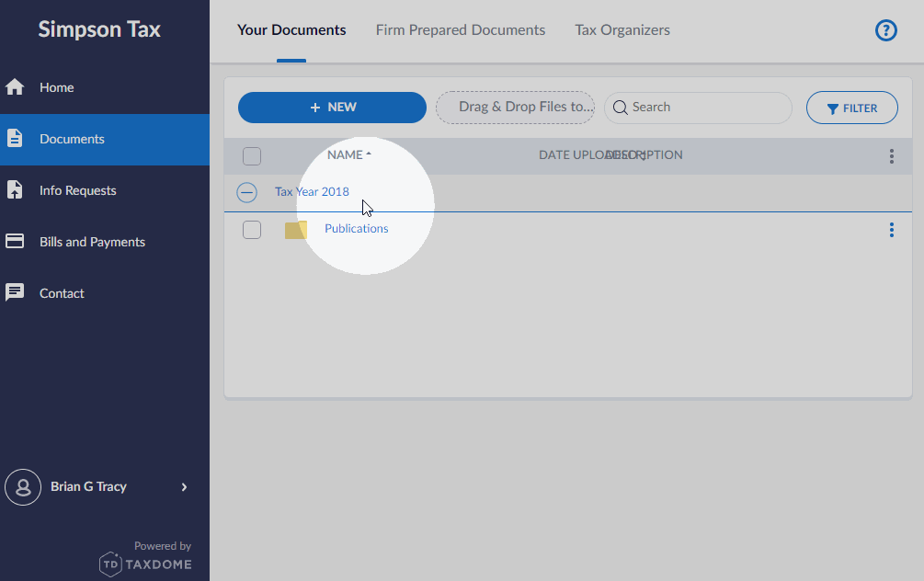
Task: Open the Publications row three-dot menu
Action: [891, 230]
